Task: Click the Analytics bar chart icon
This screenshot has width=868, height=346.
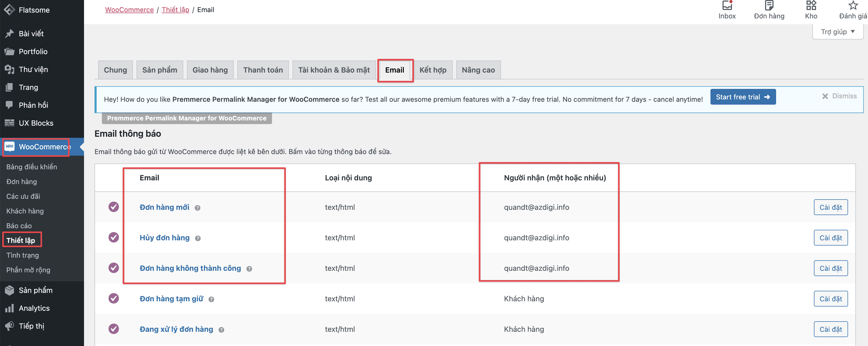Action: [x=9, y=308]
